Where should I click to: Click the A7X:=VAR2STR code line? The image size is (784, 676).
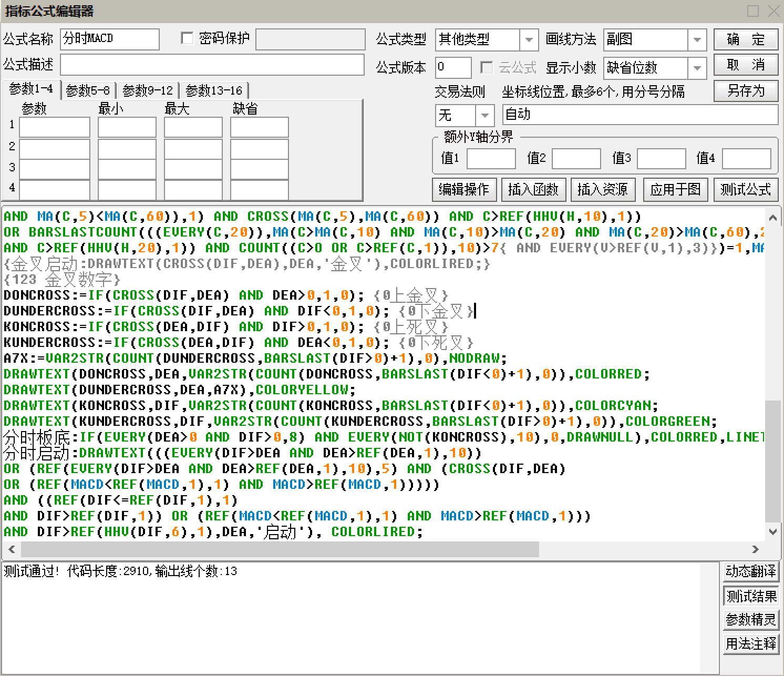[255, 359]
